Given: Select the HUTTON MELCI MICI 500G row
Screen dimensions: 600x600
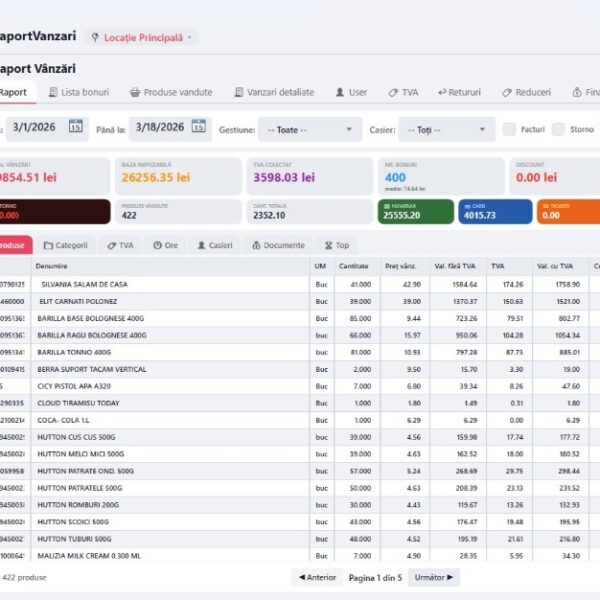Looking at the screenshot, I should pyautogui.click(x=300, y=454).
